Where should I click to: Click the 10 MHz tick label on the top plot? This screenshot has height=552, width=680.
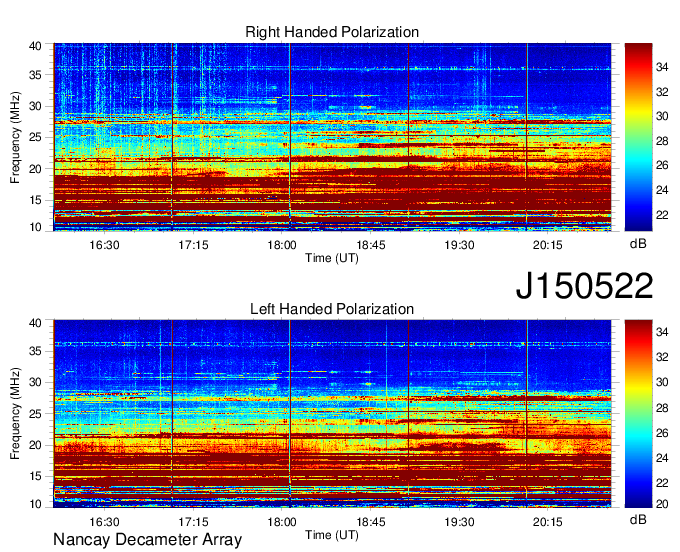36,227
